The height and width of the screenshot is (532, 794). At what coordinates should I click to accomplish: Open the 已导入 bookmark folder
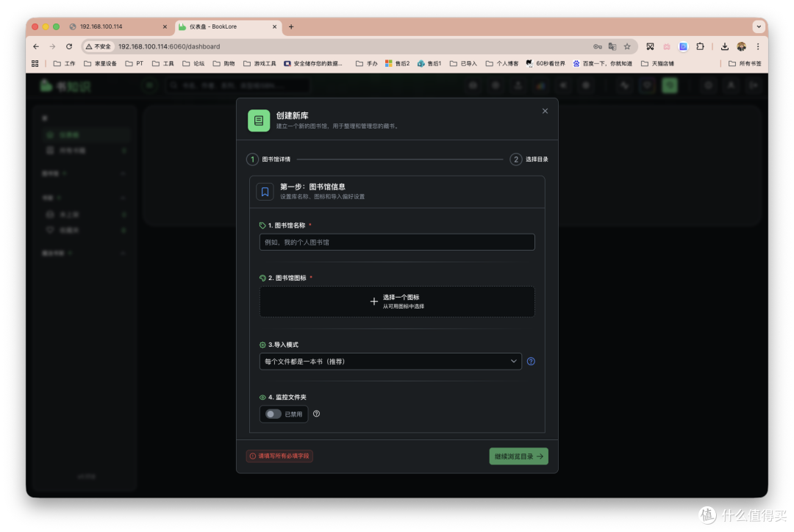click(463, 64)
